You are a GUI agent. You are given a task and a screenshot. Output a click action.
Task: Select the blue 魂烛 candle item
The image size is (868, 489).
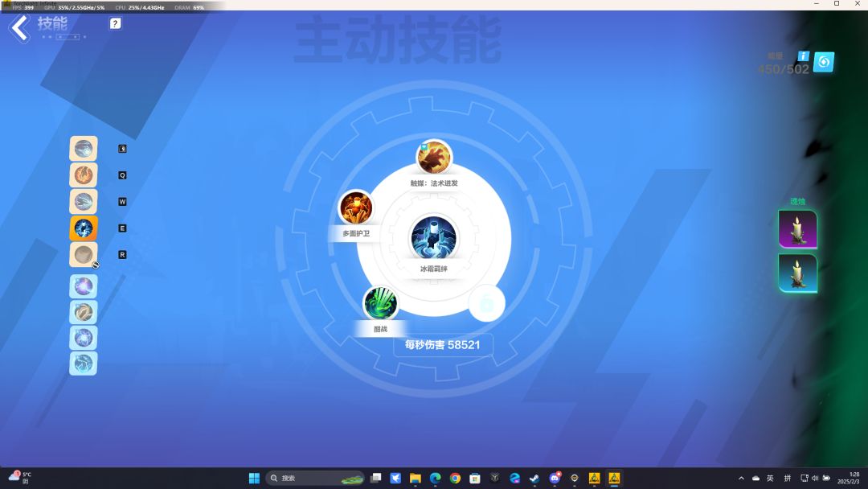pyautogui.click(x=798, y=273)
